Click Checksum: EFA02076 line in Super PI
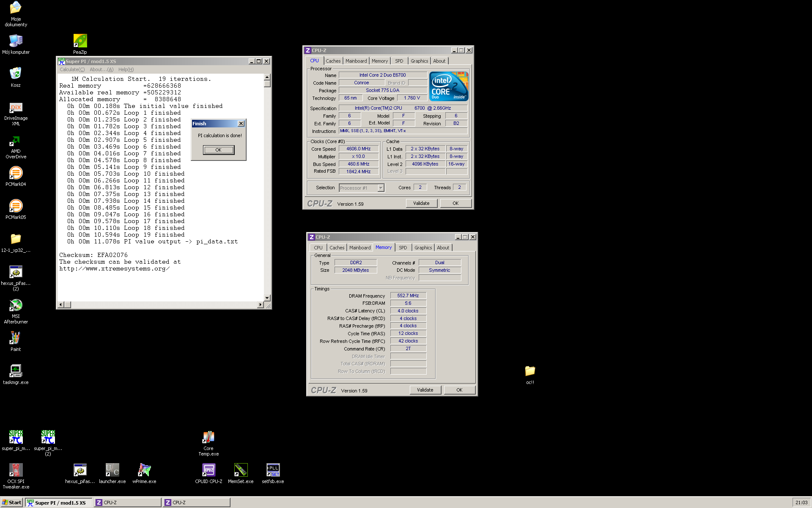 [93, 255]
